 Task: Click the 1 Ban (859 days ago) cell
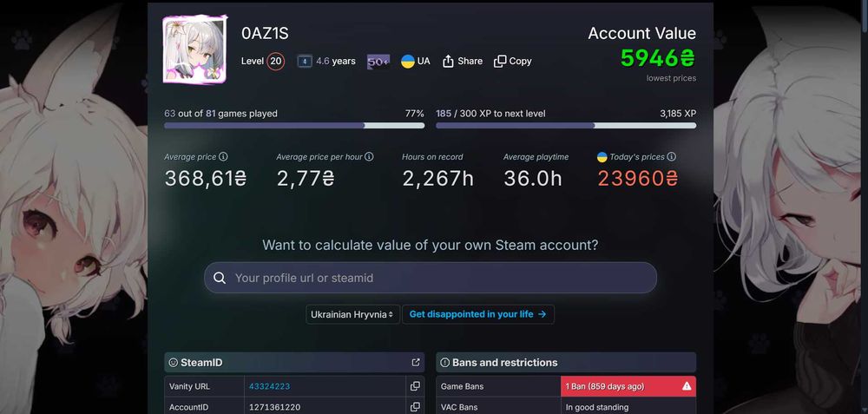(628, 386)
